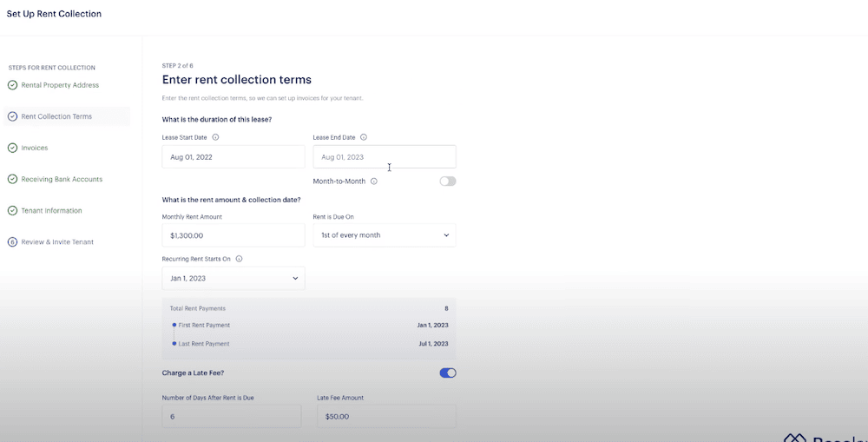Click the Receiving Bank Accounts checkmark icon
868x442 pixels.
(x=12, y=180)
